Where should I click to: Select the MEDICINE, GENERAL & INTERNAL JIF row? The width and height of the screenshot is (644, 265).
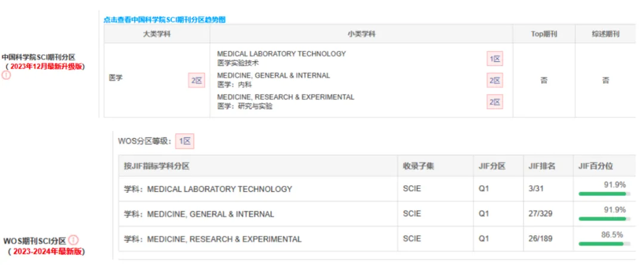pyautogui.click(x=377, y=214)
